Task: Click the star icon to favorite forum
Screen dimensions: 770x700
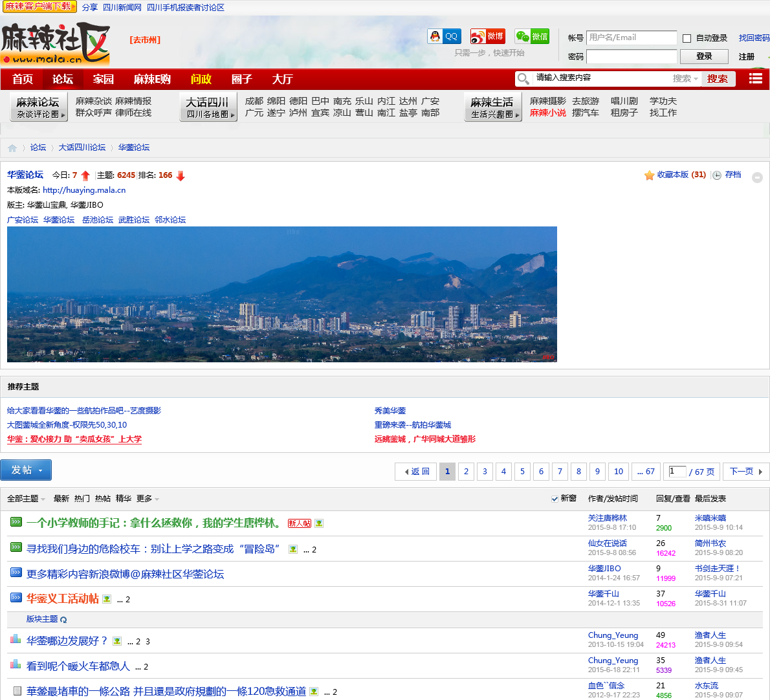Action: click(x=649, y=175)
